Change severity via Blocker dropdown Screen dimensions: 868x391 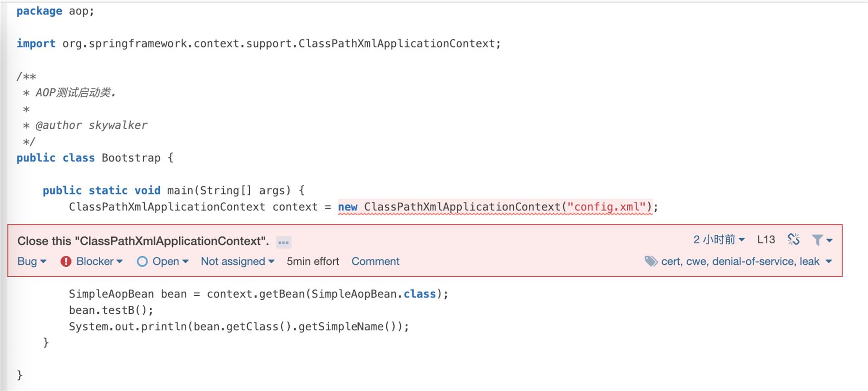[x=99, y=261]
